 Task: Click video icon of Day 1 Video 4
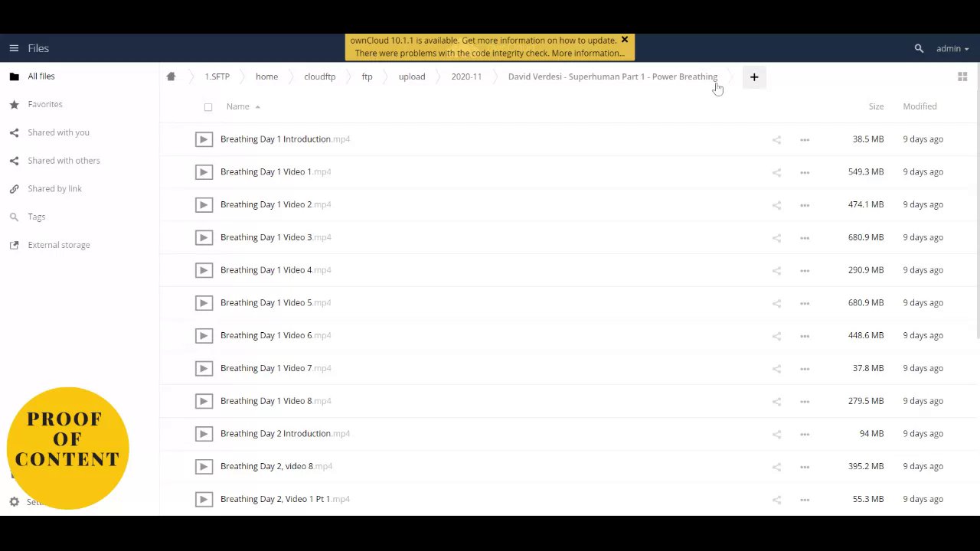[204, 270]
